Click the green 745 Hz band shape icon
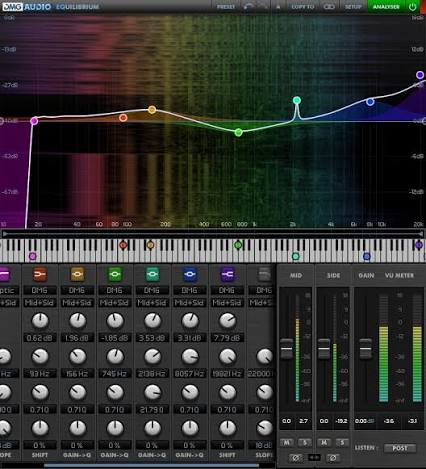Screen dimensions: 426x469 pos(115,275)
